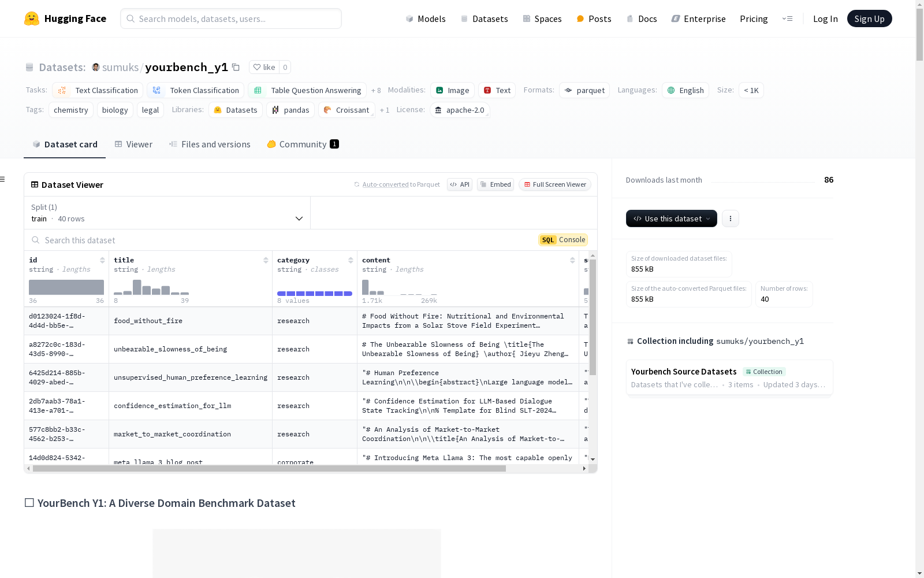Screen dimensions: 924x578
Task: Open Enterprise page
Action: pyautogui.click(x=698, y=18)
